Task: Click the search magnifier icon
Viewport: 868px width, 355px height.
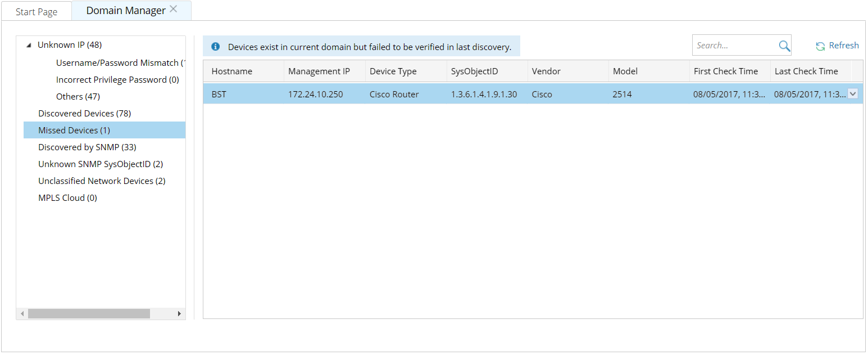Action: (784, 46)
